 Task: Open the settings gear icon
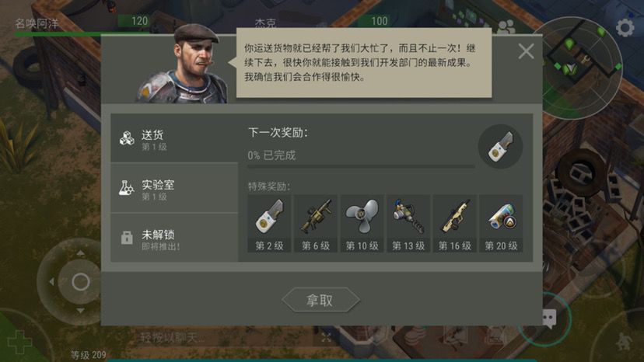click(x=625, y=28)
